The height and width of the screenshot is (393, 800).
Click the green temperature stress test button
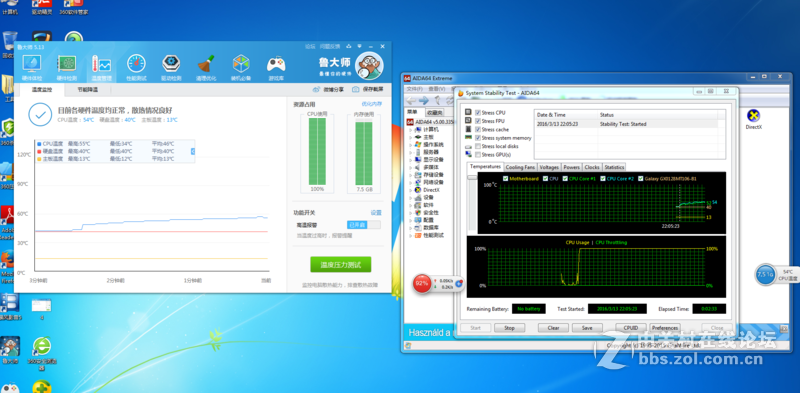341,264
